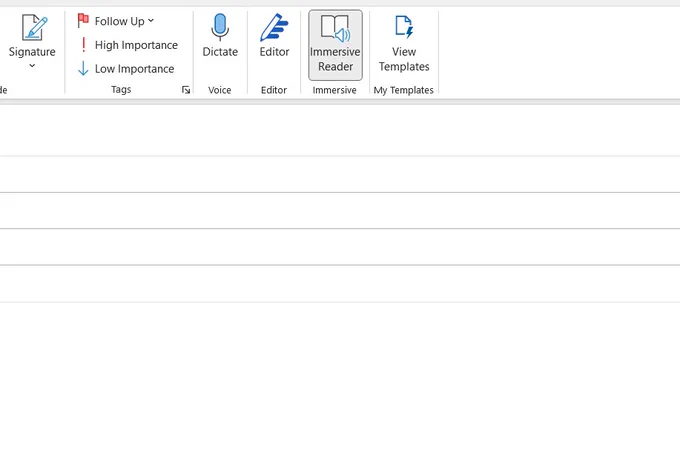Launch Immersive Reader
Image resolution: width=680 pixels, height=467 pixels.
(335, 45)
